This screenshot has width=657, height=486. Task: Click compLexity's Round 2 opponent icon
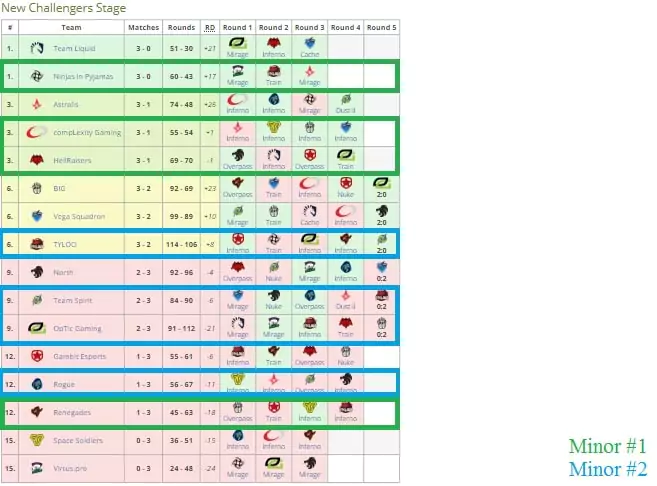click(x=274, y=127)
